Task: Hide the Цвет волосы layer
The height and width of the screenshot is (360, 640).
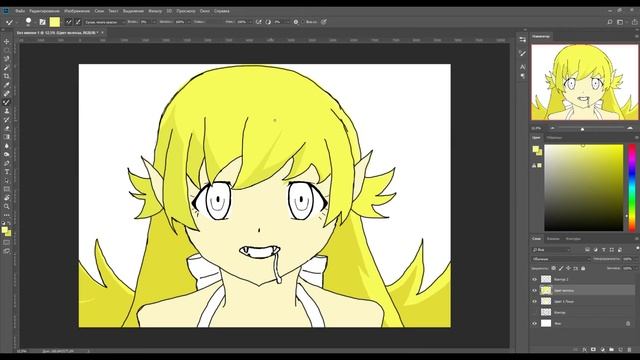Action: [535, 291]
